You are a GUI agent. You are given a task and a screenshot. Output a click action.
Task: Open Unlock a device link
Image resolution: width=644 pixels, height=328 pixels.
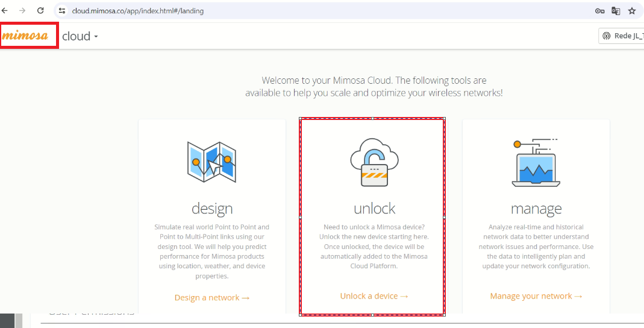pos(374,296)
